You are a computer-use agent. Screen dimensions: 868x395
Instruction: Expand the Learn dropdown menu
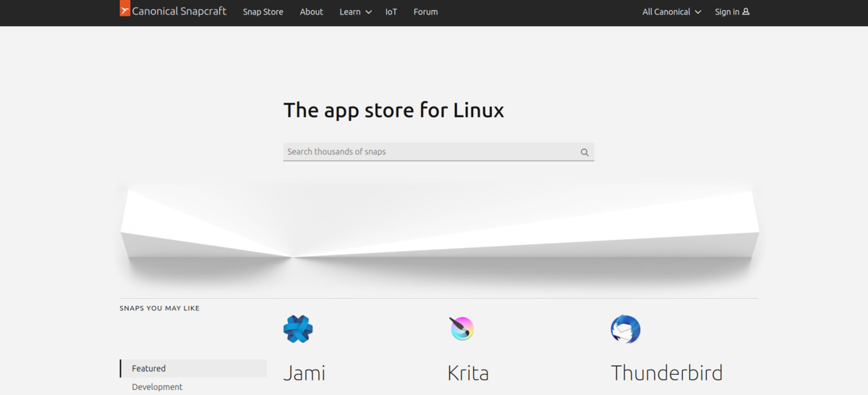pyautogui.click(x=355, y=12)
